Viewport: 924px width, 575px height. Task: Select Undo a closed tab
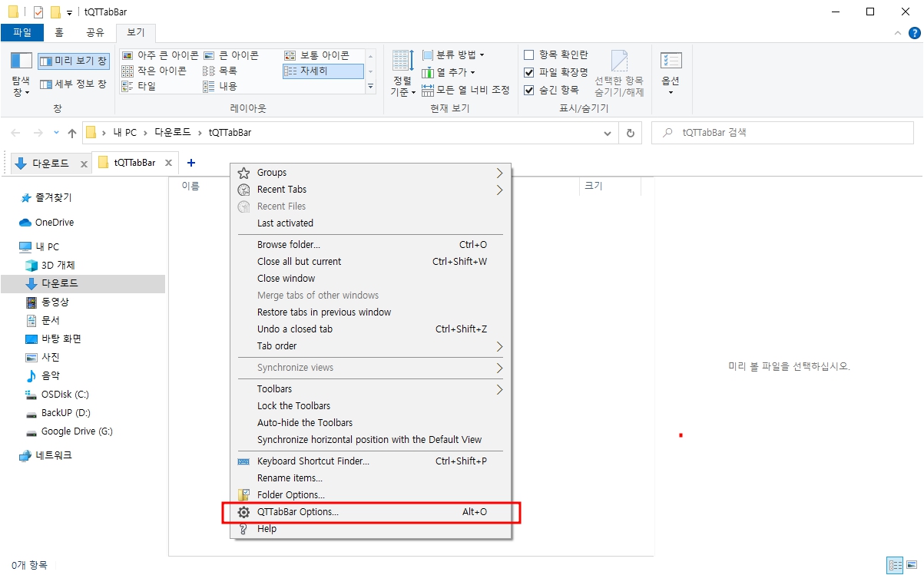coord(371,329)
